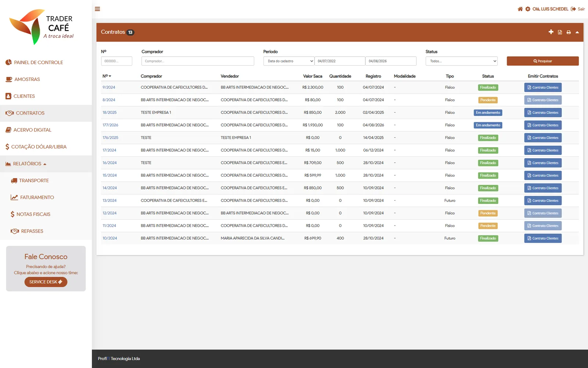The height and width of the screenshot is (368, 588).
Task: Toggle the hamburger sidebar menu
Action: (x=97, y=9)
